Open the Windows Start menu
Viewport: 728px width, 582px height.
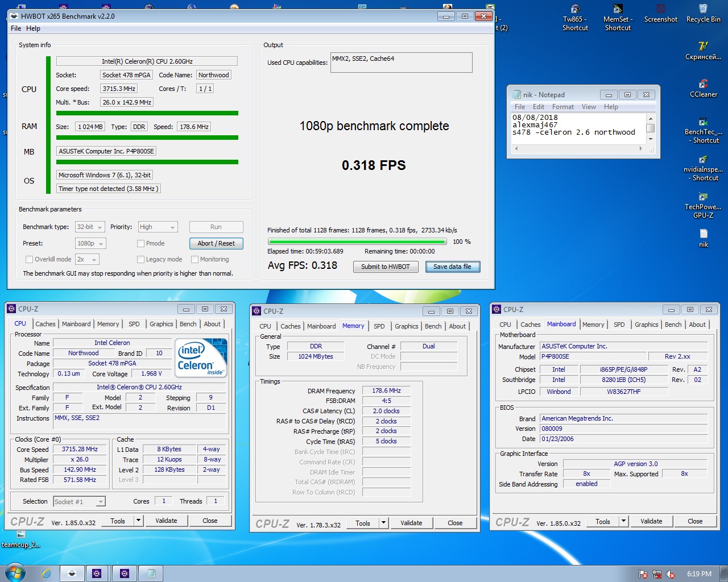click(x=14, y=573)
